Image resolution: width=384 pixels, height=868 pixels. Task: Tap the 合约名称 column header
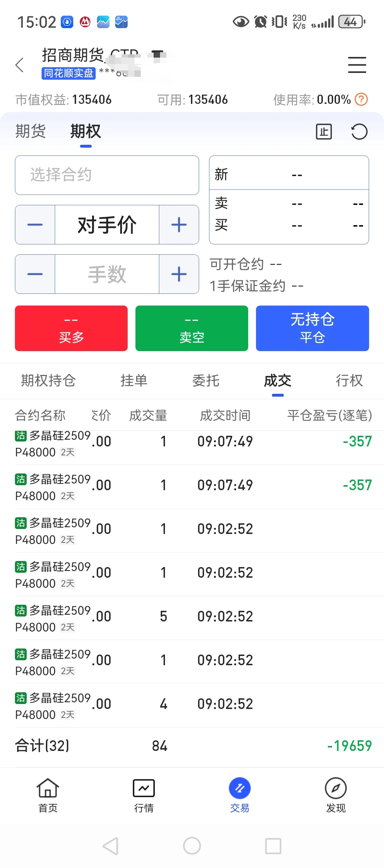[40, 415]
